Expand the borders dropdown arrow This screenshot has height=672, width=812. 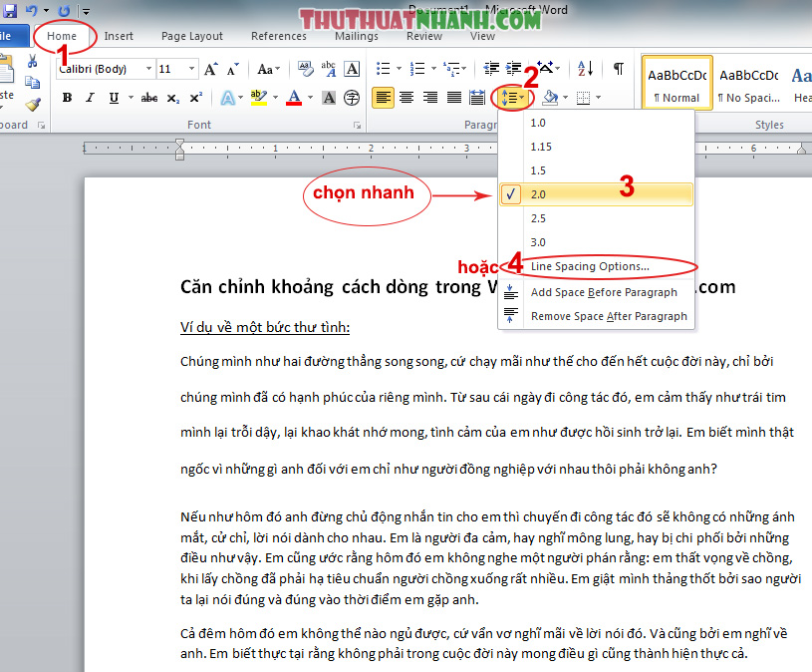[598, 98]
